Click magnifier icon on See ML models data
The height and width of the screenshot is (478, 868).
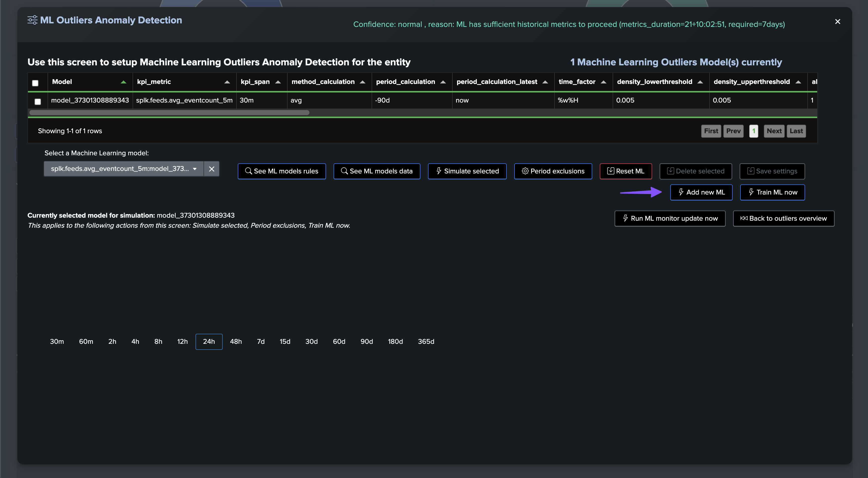pyautogui.click(x=344, y=171)
